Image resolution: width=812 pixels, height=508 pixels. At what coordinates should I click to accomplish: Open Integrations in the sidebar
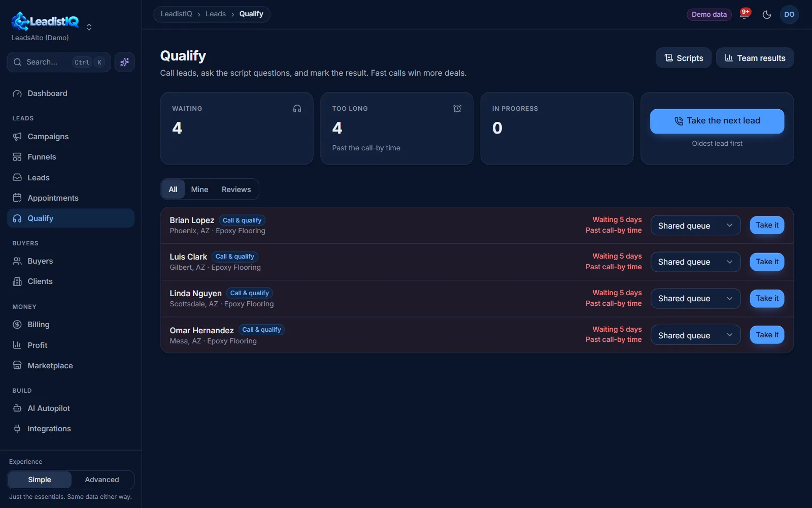click(x=71, y=429)
